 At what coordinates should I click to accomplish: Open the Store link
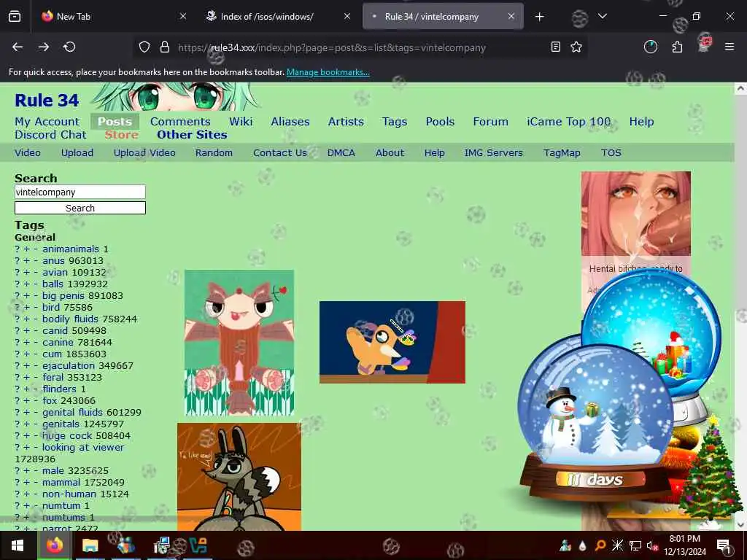pos(122,135)
